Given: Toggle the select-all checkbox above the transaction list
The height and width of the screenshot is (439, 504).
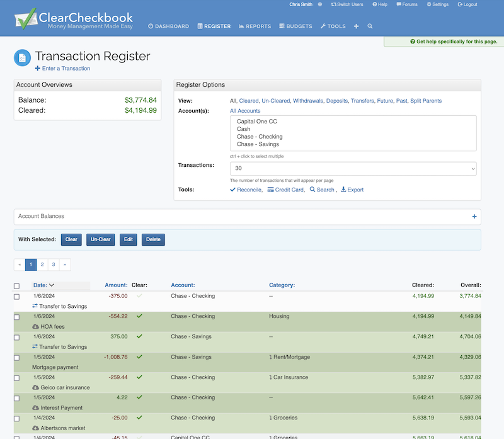Looking at the screenshot, I should 17,284.
